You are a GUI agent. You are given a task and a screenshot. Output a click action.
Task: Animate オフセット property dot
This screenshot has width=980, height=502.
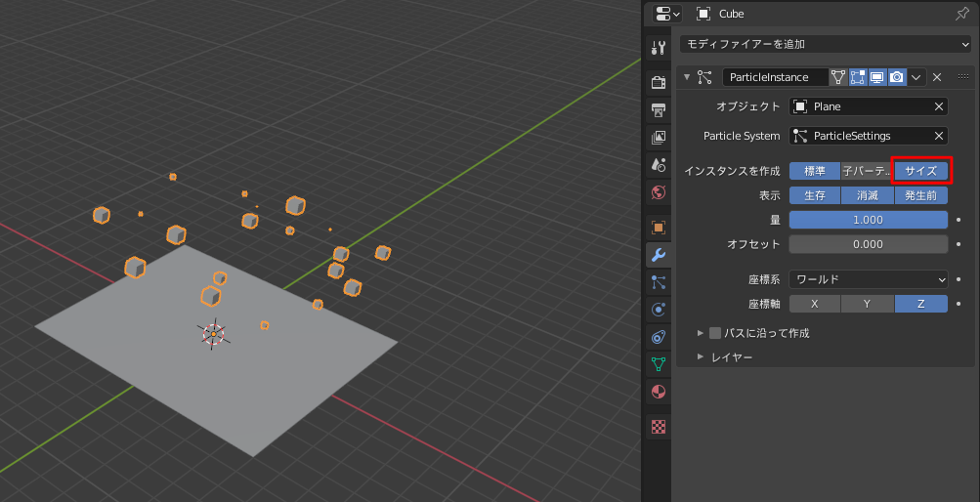click(959, 244)
